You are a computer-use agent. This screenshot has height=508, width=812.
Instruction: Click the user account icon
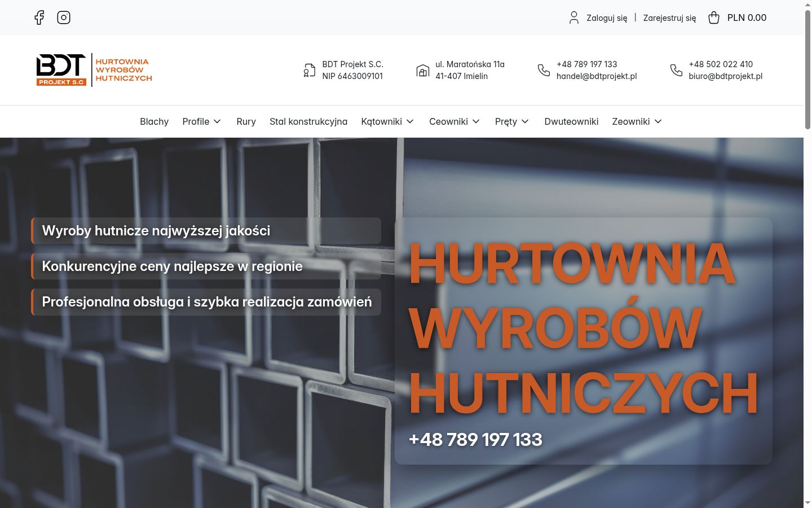click(x=574, y=17)
